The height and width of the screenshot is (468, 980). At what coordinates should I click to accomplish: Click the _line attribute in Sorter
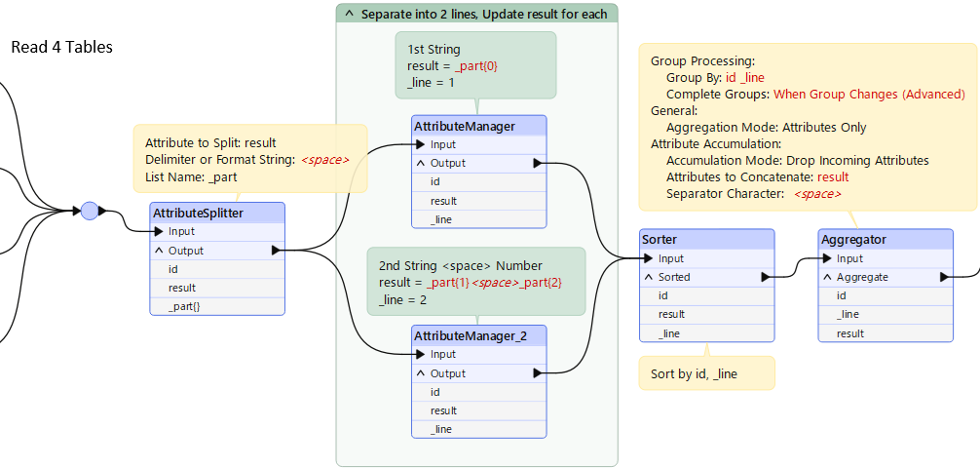(x=707, y=333)
